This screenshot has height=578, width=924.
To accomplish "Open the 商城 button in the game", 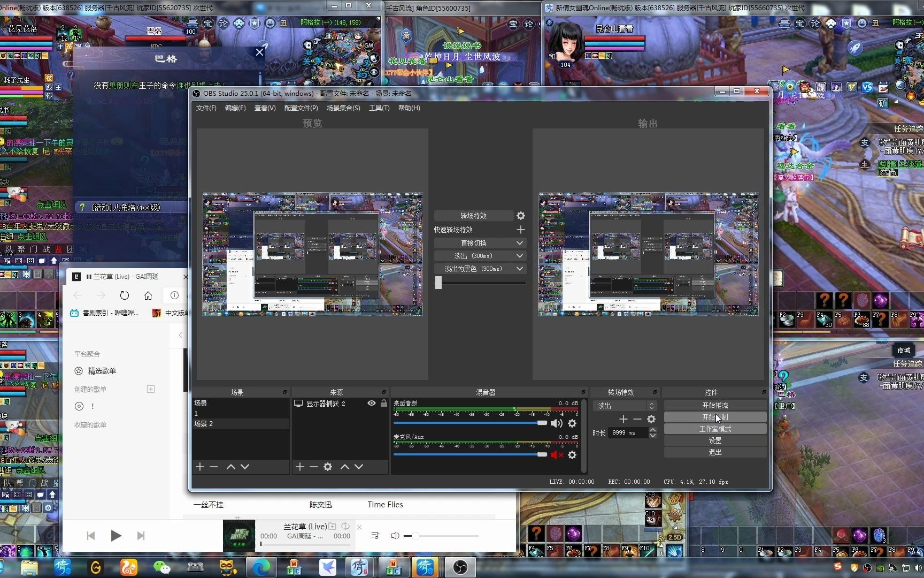I will [904, 350].
